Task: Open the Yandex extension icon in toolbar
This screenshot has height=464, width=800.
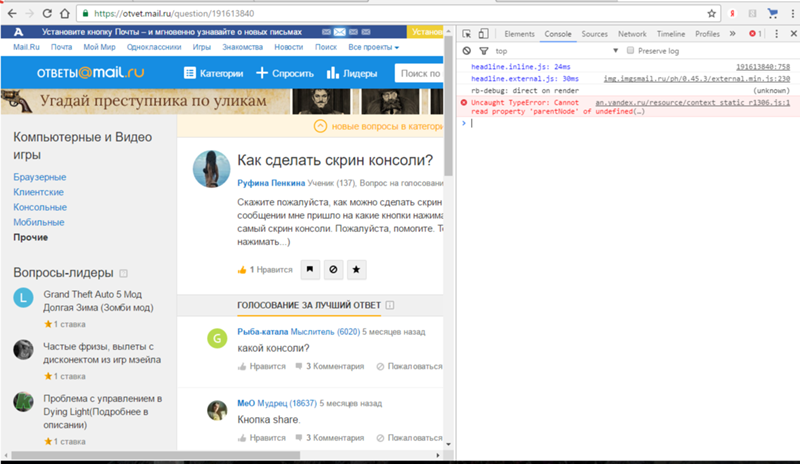Action: point(732,14)
